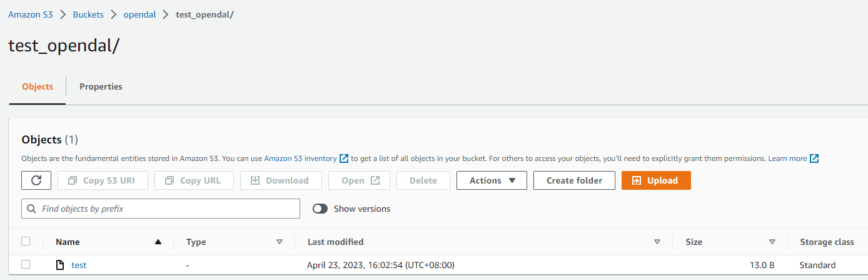Open external link icon after Amazon S3 inventory
The image size is (868, 280).
pyautogui.click(x=344, y=158)
